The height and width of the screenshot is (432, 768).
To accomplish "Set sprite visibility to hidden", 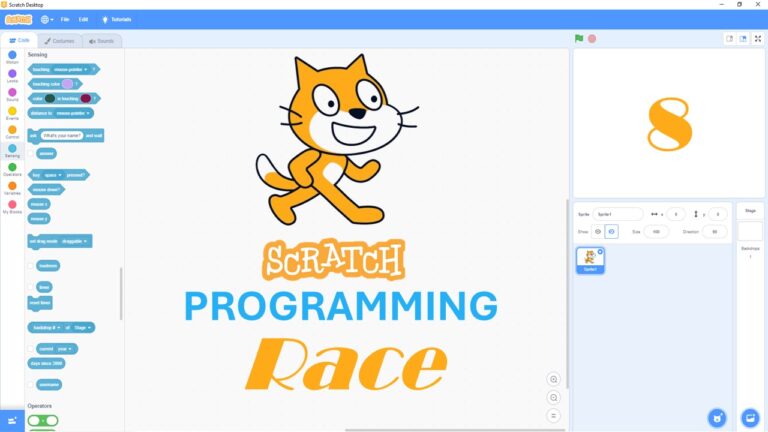I will point(611,232).
